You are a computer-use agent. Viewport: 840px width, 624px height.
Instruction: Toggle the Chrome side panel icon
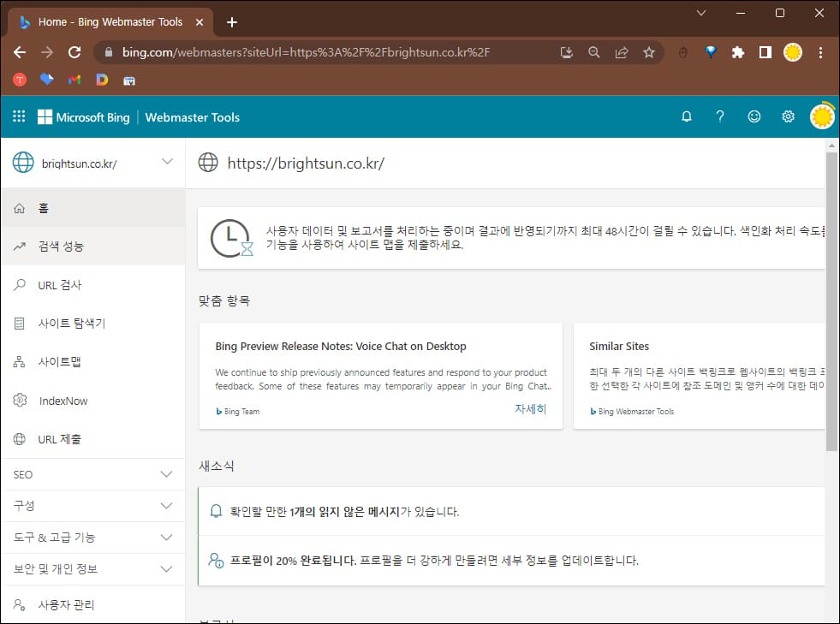(x=765, y=52)
